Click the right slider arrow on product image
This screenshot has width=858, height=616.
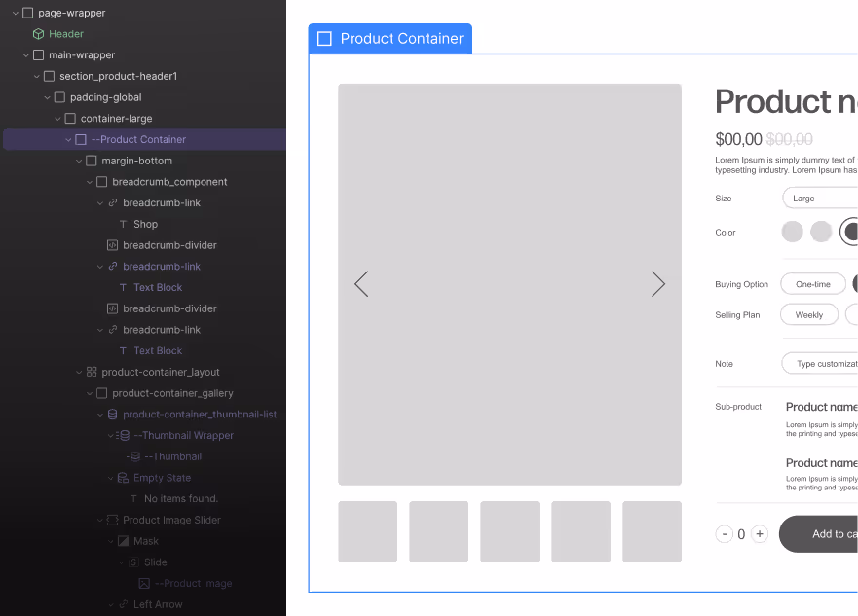[658, 284]
